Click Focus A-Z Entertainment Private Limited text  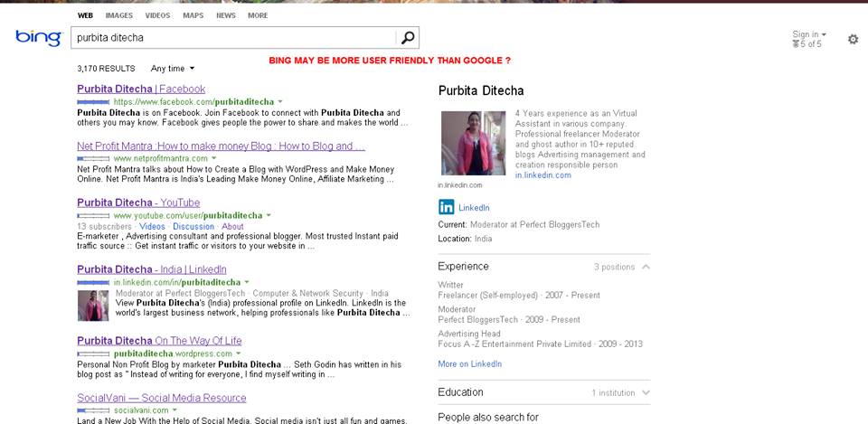(x=541, y=344)
